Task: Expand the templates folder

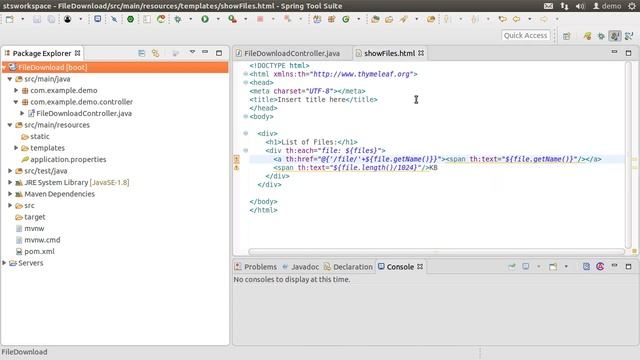Action: click(x=16, y=148)
